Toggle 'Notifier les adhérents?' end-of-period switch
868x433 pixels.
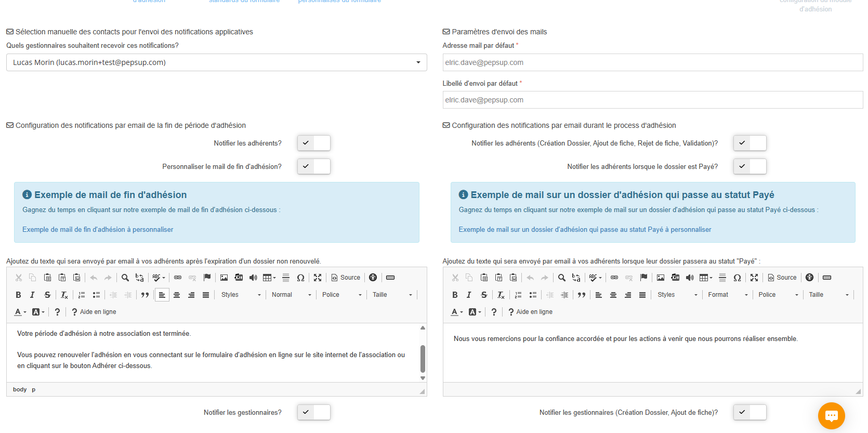314,143
